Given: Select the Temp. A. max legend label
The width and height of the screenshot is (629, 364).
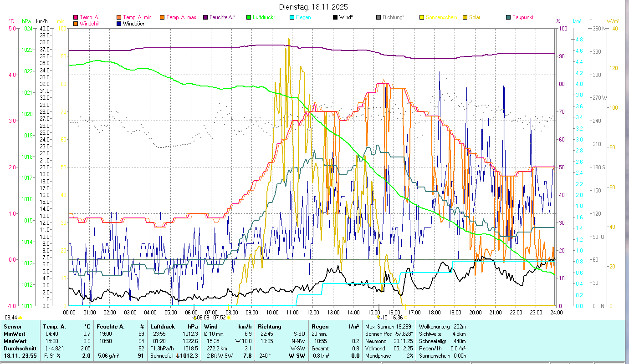Looking at the screenshot, I should coord(181,18).
